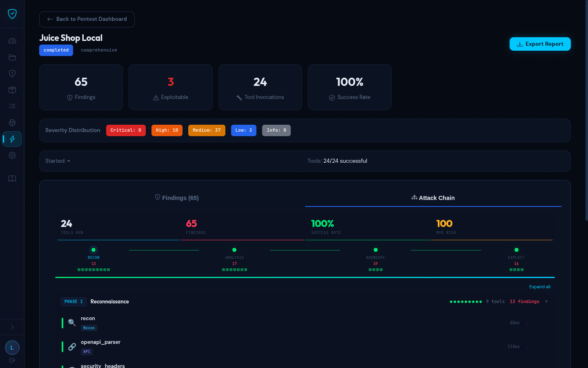Click the High: 10 severity badge
Viewport: 588px width, 368px height.
click(167, 130)
